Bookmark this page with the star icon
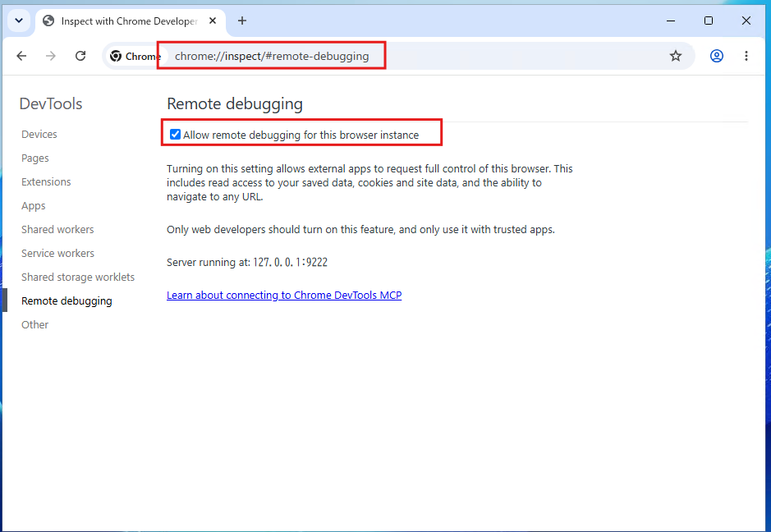 [x=676, y=56]
